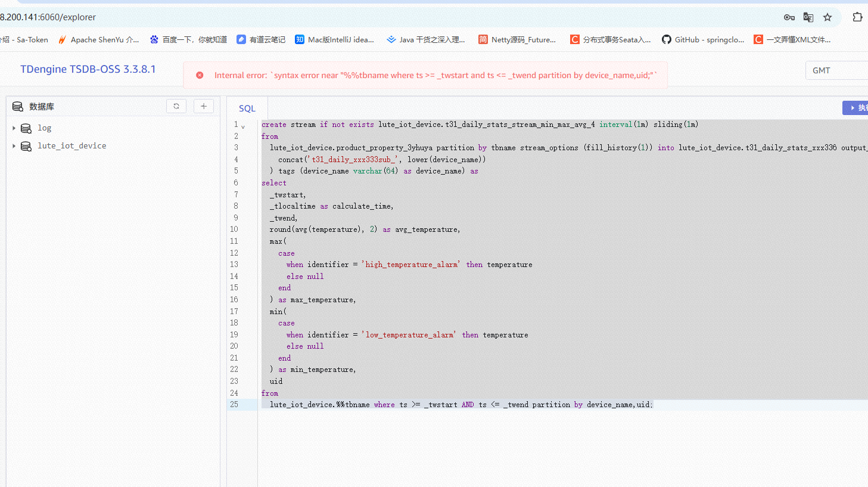Image resolution: width=868 pixels, height=487 pixels.
Task: Click the log database icon
Action: (26, 128)
